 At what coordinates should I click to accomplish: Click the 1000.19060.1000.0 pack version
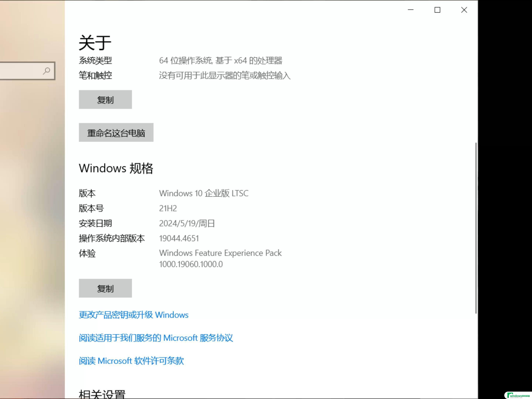click(191, 264)
